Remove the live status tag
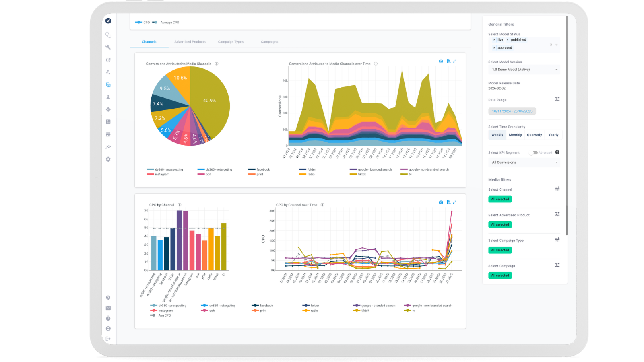This screenshot has height=362, width=644. 494,40
